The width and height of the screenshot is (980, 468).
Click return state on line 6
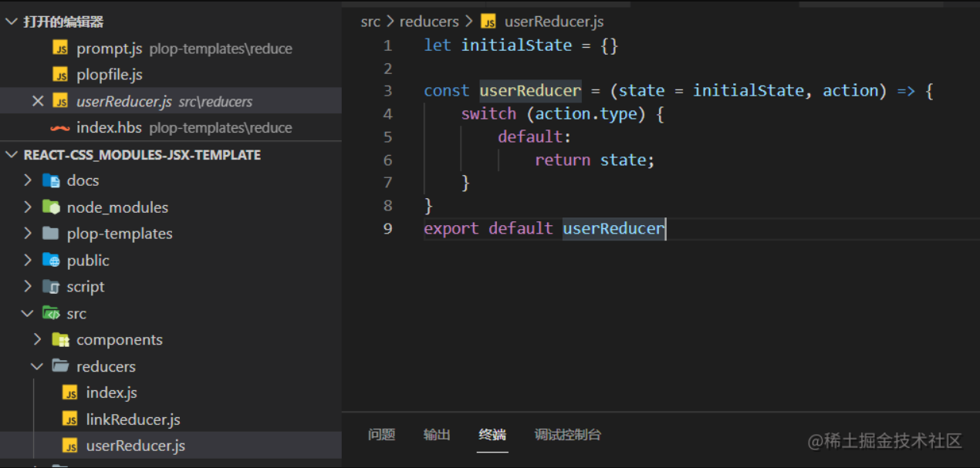[594, 160]
